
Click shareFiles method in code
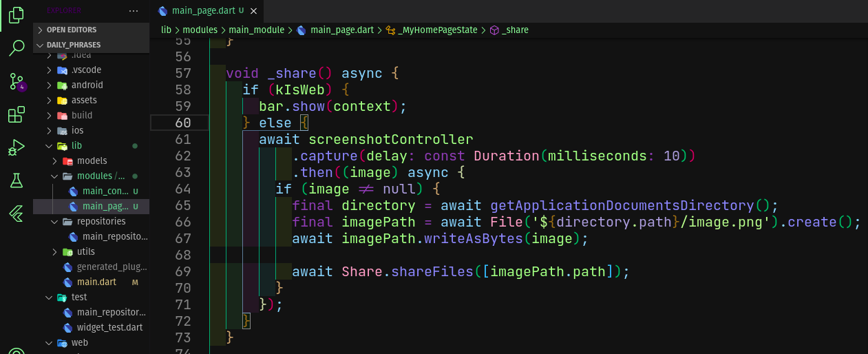tap(432, 271)
